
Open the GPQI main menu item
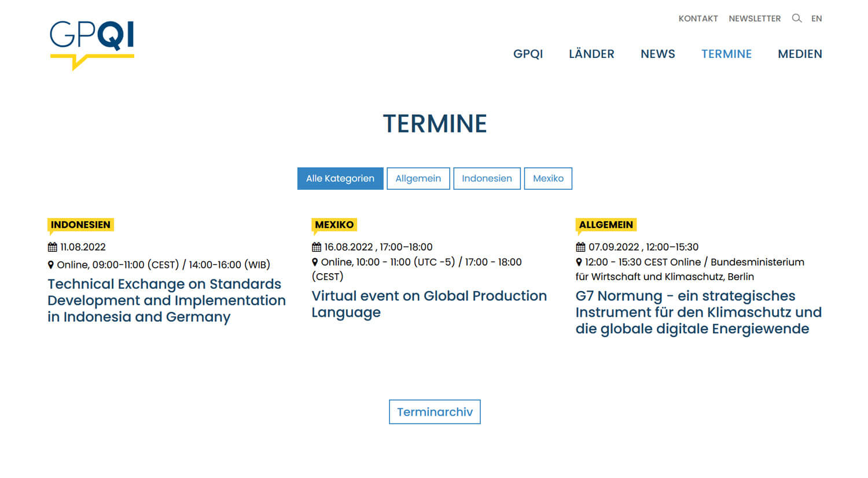(x=528, y=54)
